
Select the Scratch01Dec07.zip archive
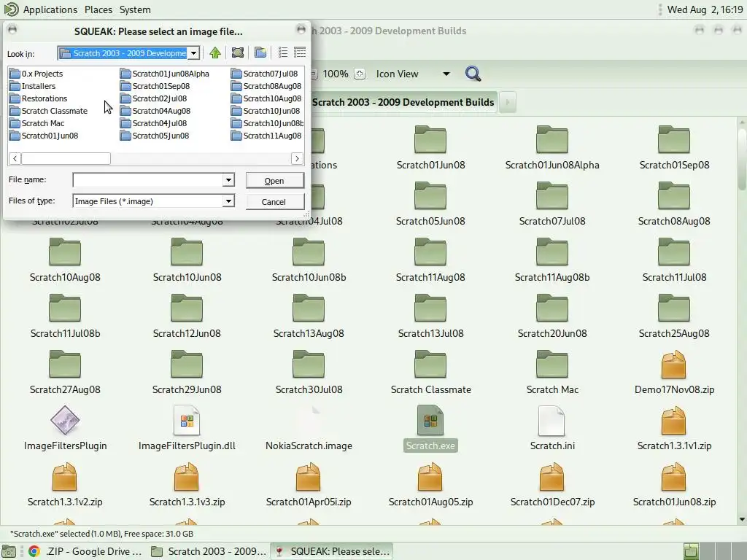tap(552, 485)
